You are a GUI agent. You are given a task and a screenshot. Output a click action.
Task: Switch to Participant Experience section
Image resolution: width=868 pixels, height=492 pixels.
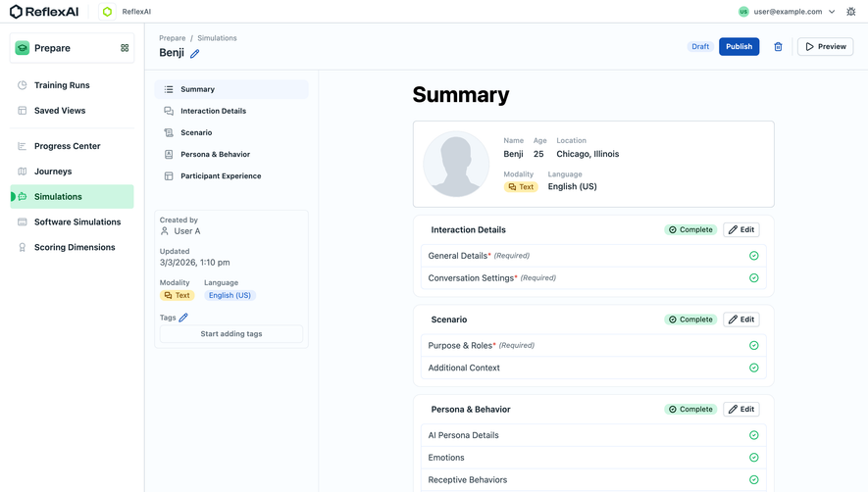coord(231,176)
